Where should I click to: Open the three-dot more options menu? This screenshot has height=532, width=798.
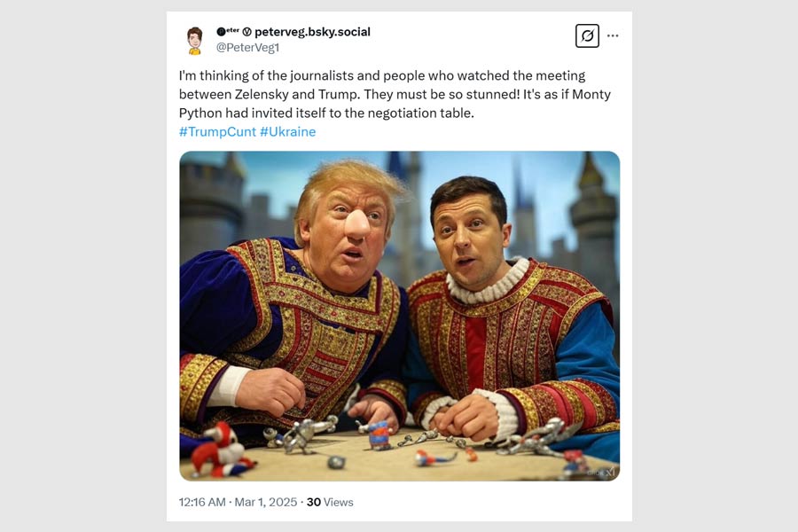[613, 35]
